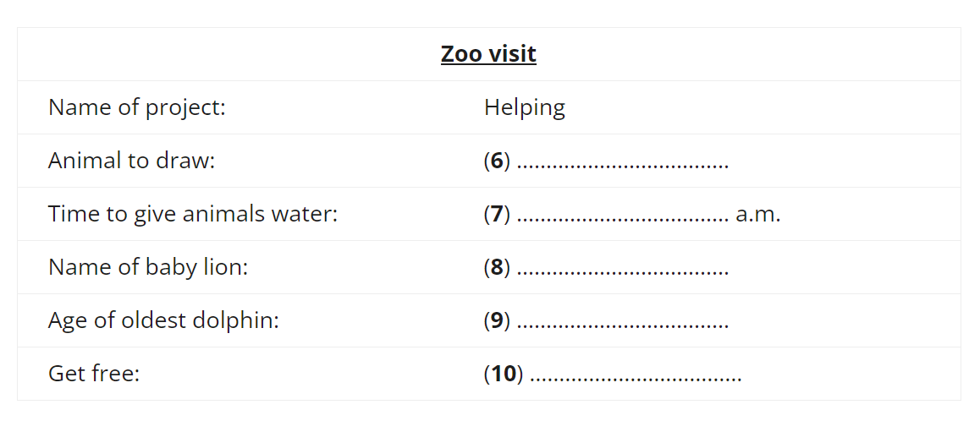Click the bold number 9

pos(497,320)
